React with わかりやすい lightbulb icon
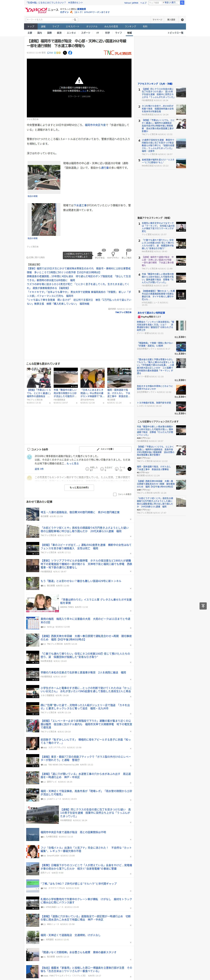This screenshot has width=210, height=980. point(113,254)
